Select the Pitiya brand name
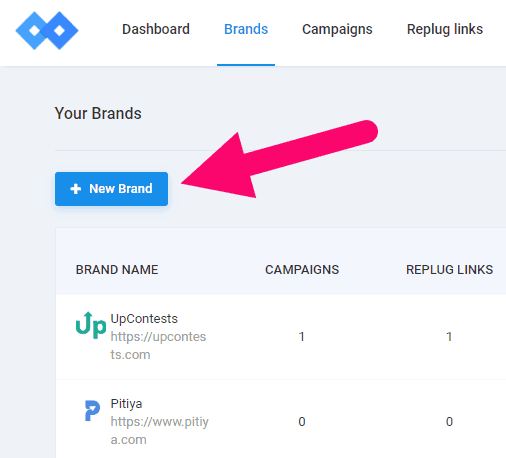Image resolution: width=506 pixels, height=458 pixels. (x=126, y=404)
